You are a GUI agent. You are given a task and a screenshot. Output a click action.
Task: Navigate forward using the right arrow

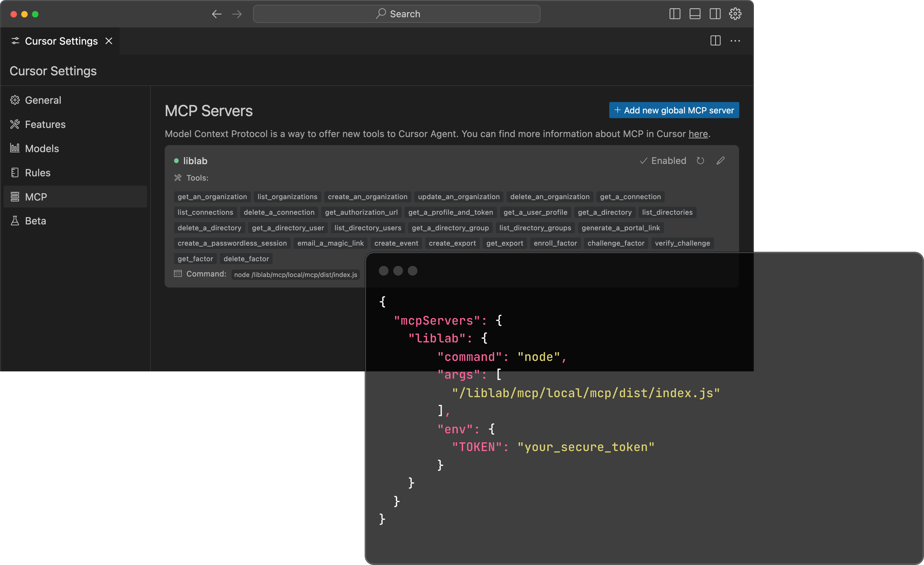237,14
